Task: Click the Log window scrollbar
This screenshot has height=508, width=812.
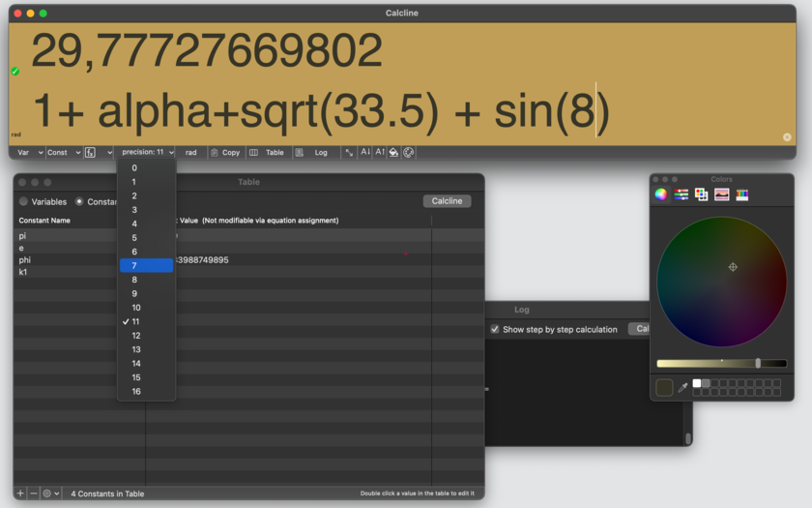Action: [x=688, y=438]
